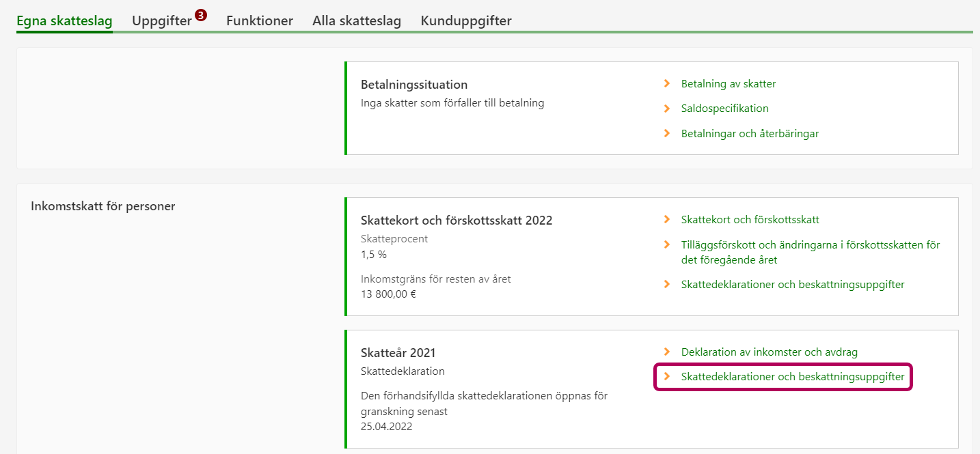The width and height of the screenshot is (980, 454).
Task: Open the Funktioner tab
Action: pyautogui.click(x=260, y=21)
